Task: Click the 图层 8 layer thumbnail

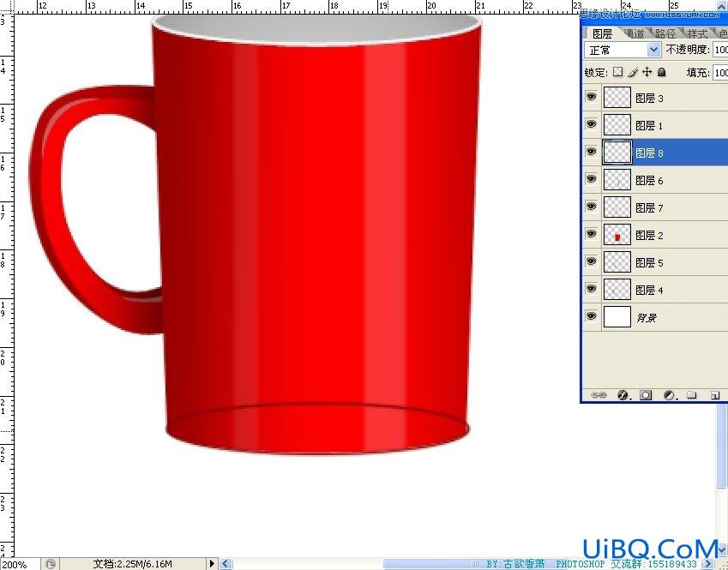Action: pyautogui.click(x=617, y=153)
